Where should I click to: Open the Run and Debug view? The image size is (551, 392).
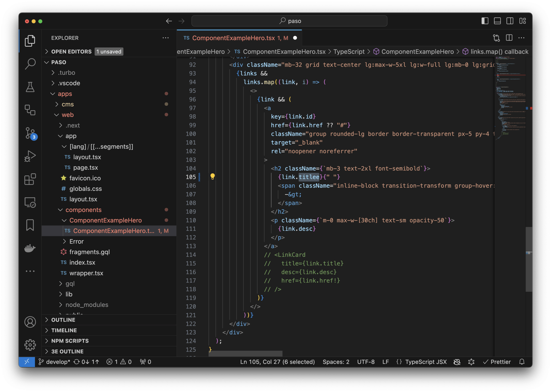click(x=30, y=156)
